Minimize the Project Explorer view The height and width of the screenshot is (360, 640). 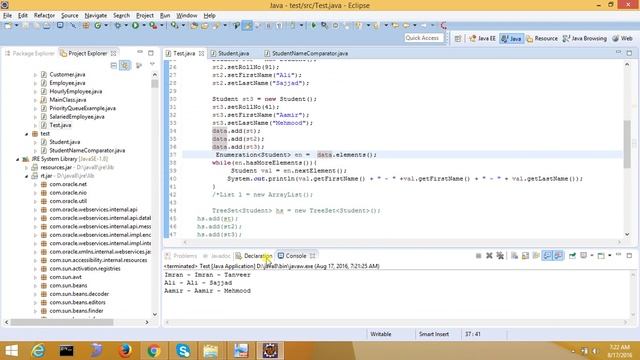[140, 53]
